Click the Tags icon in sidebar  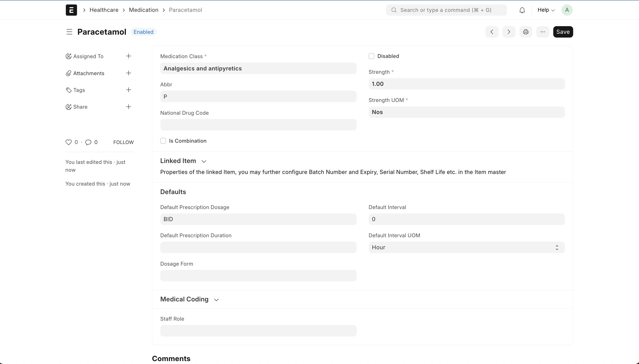[69, 90]
